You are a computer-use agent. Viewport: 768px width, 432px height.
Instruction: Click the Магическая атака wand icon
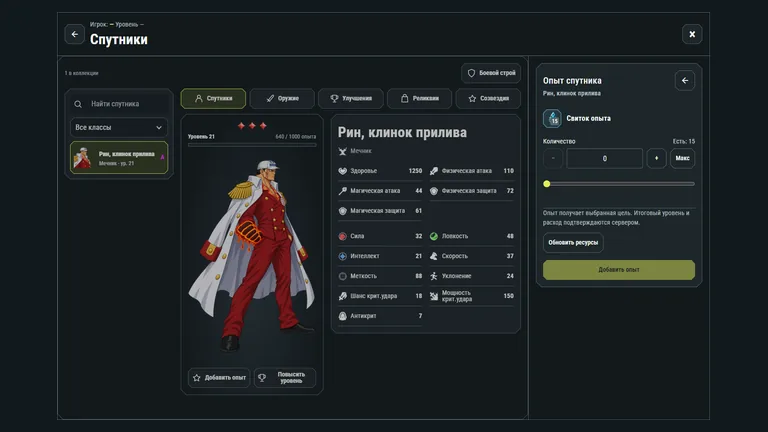coord(342,191)
